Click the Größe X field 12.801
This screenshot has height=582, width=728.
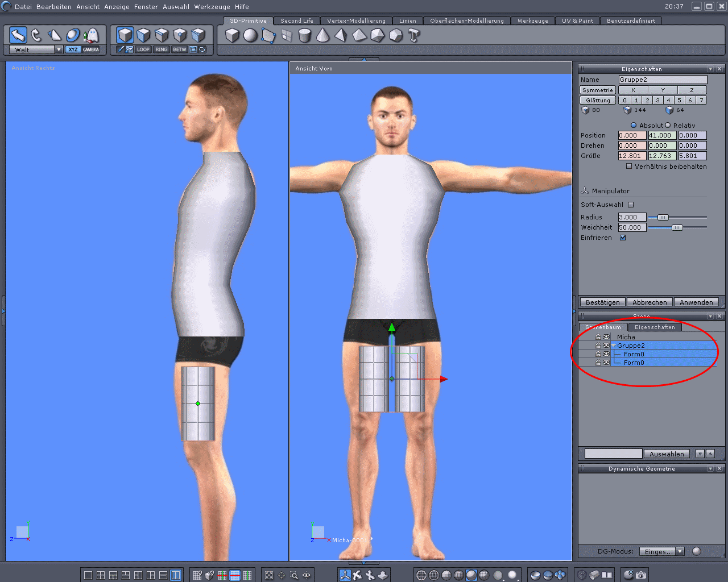pyautogui.click(x=632, y=156)
